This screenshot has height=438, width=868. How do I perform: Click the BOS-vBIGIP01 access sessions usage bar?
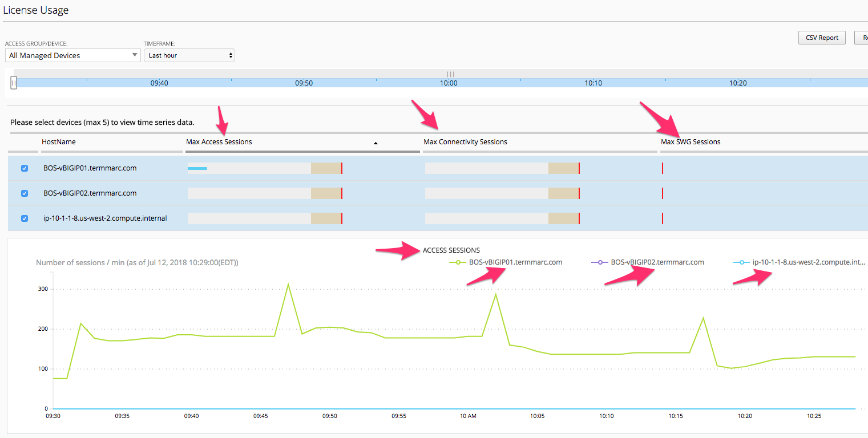[265, 168]
